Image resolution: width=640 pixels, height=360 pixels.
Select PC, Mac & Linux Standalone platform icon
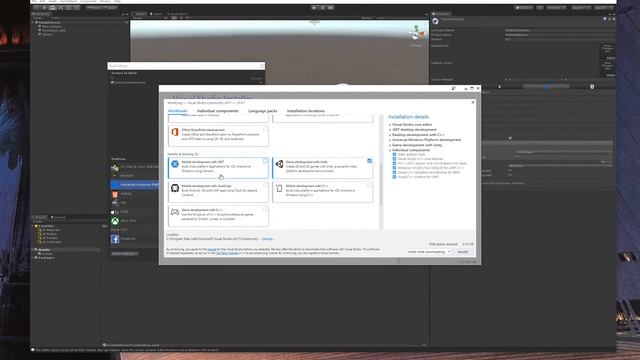click(115, 167)
